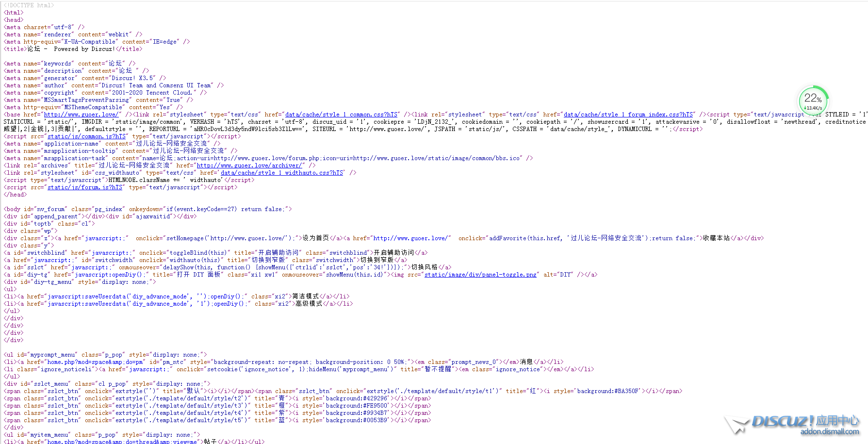
Task: Click the '帖子' thread view list item line
Action: (x=134, y=441)
